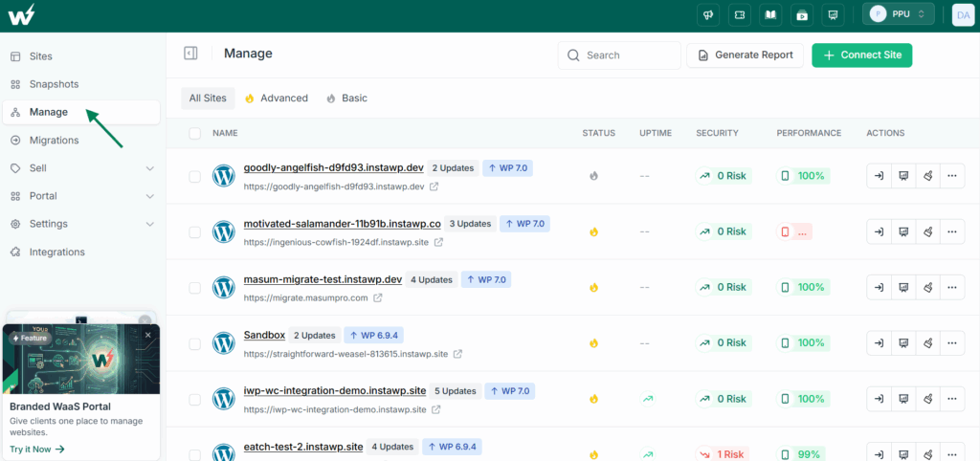This screenshot has height=461, width=980.
Task: Open Snapshots from the sidebar
Action: tap(54, 84)
